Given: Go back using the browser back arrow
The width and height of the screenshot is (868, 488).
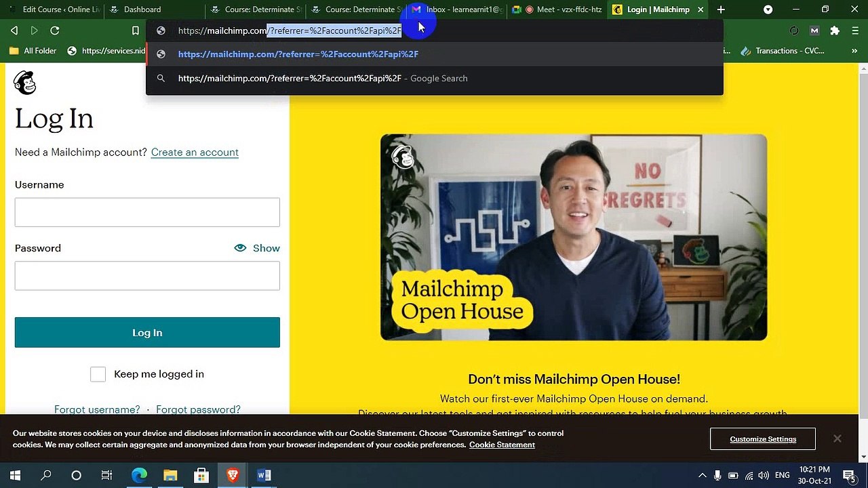Looking at the screenshot, I should point(14,30).
